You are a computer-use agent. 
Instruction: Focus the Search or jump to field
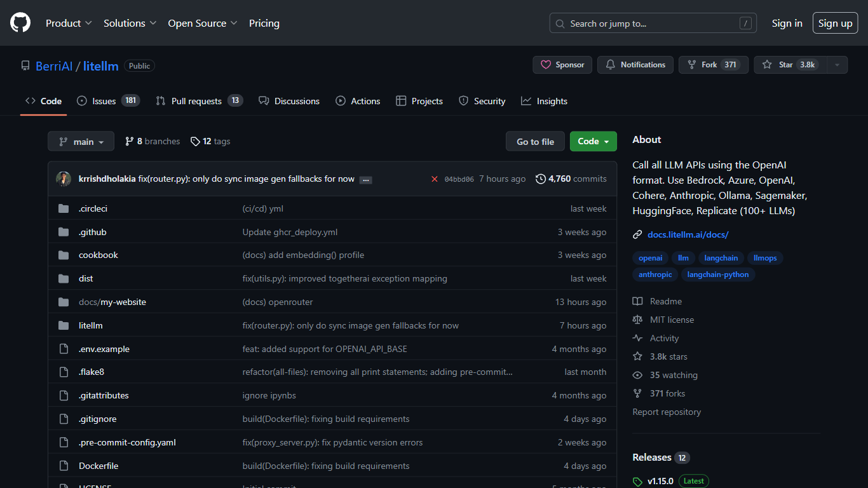point(653,24)
